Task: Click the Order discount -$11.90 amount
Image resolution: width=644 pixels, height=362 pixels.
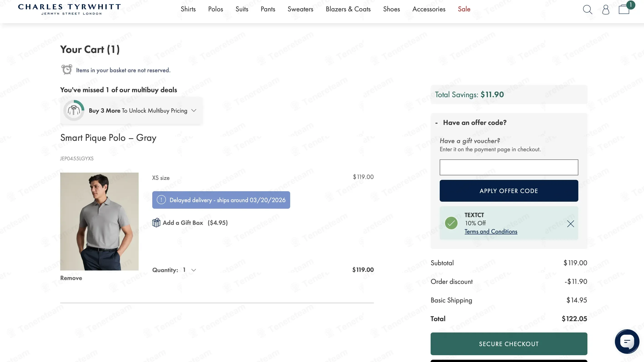Action: (576, 281)
